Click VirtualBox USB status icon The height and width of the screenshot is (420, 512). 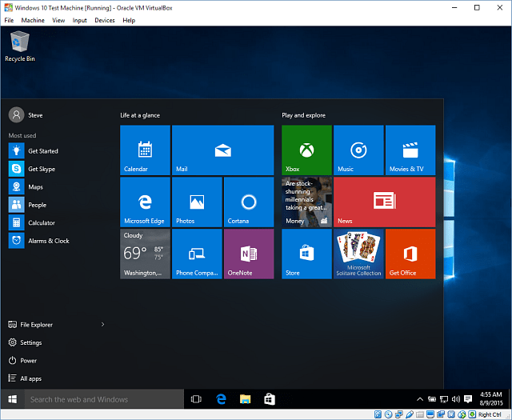pyautogui.click(x=410, y=414)
